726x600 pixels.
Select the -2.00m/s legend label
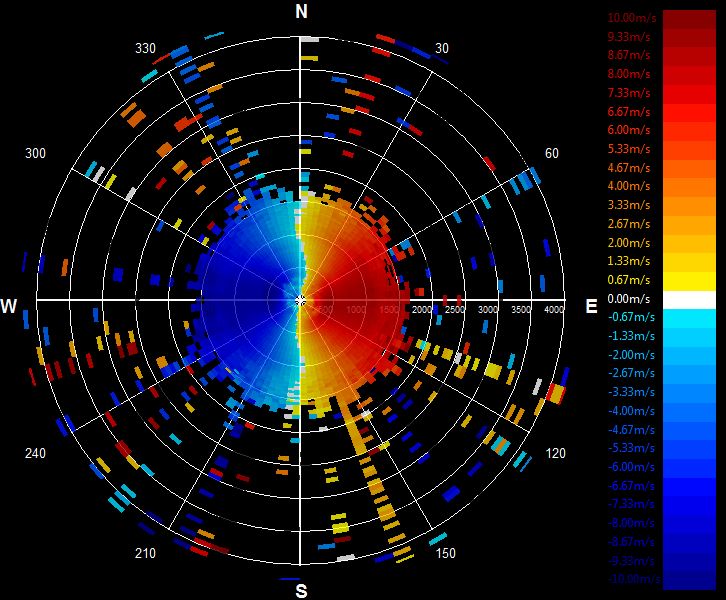click(x=631, y=355)
